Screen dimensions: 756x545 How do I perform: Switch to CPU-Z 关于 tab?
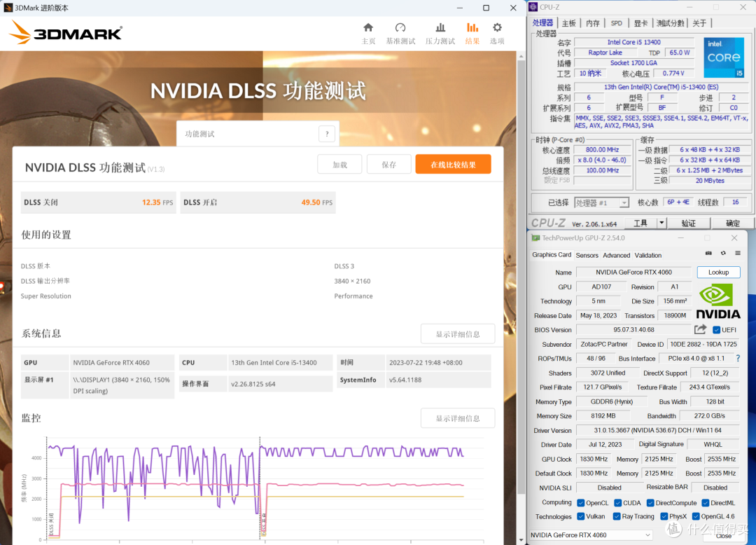tap(699, 23)
